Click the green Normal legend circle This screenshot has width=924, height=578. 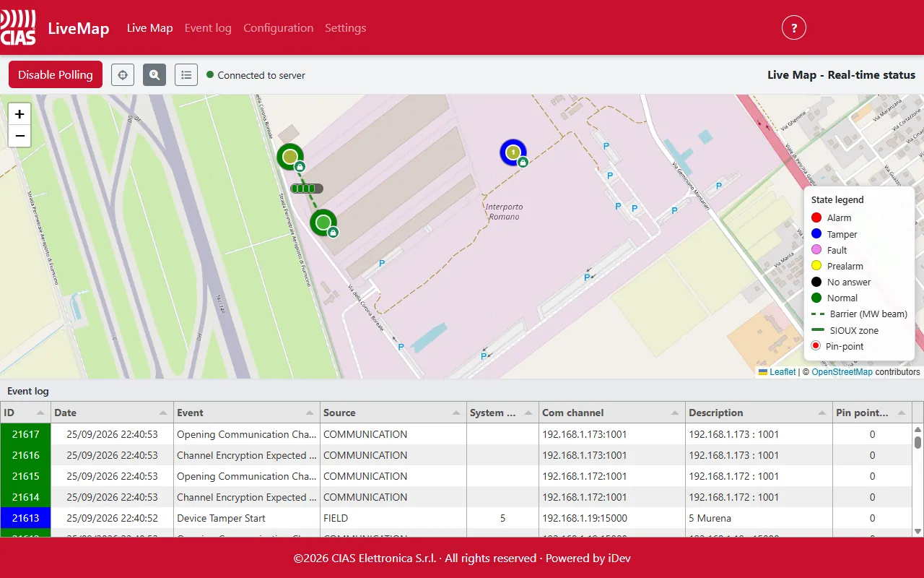coord(816,298)
